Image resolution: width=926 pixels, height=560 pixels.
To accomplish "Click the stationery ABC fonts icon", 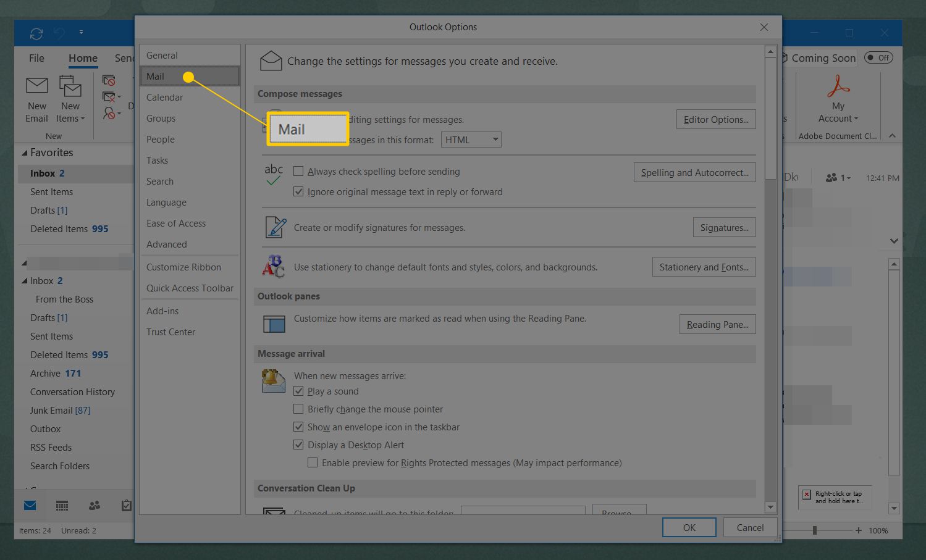I will point(273,267).
